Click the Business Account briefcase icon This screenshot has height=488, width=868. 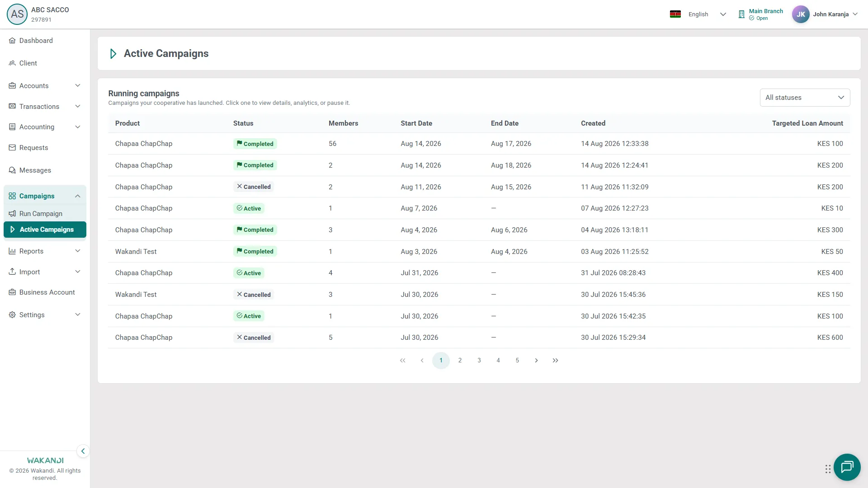[x=12, y=292]
